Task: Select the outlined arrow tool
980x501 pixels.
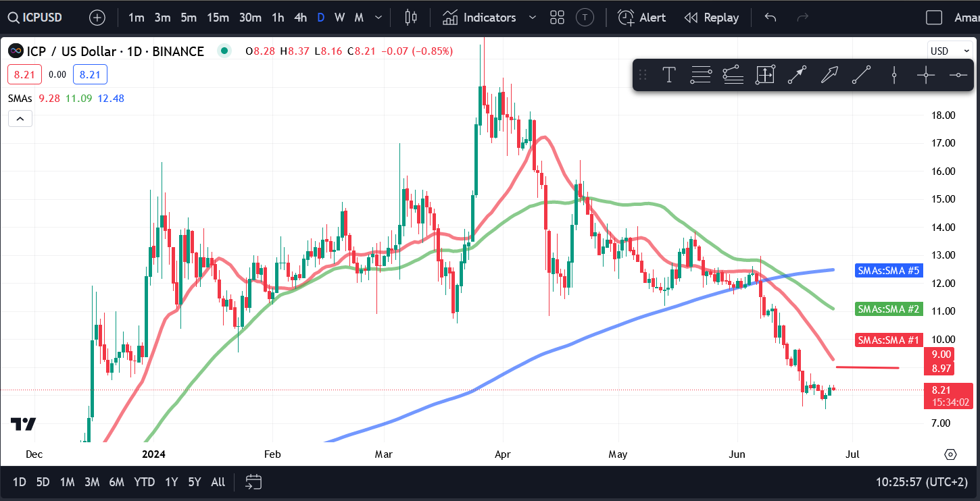Action: pos(829,75)
